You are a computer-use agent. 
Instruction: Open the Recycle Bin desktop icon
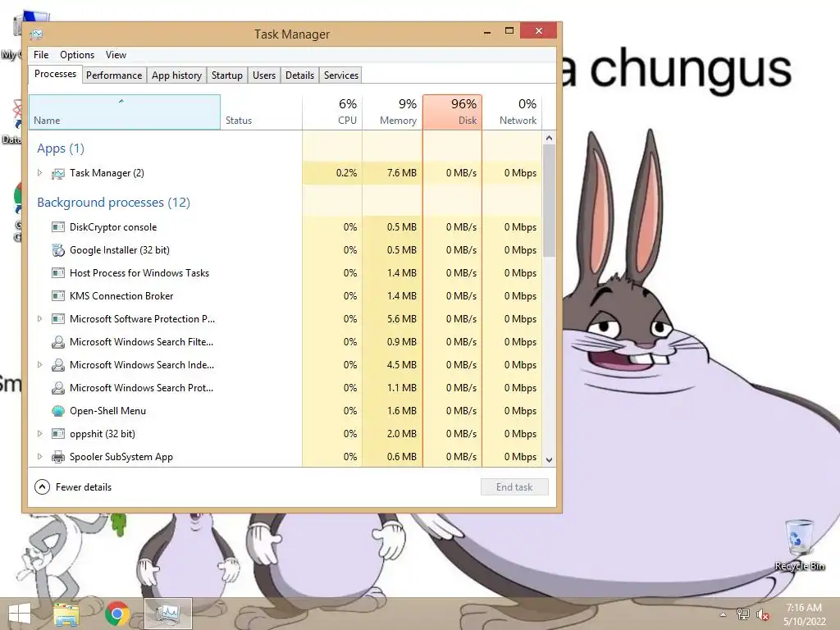(x=799, y=545)
